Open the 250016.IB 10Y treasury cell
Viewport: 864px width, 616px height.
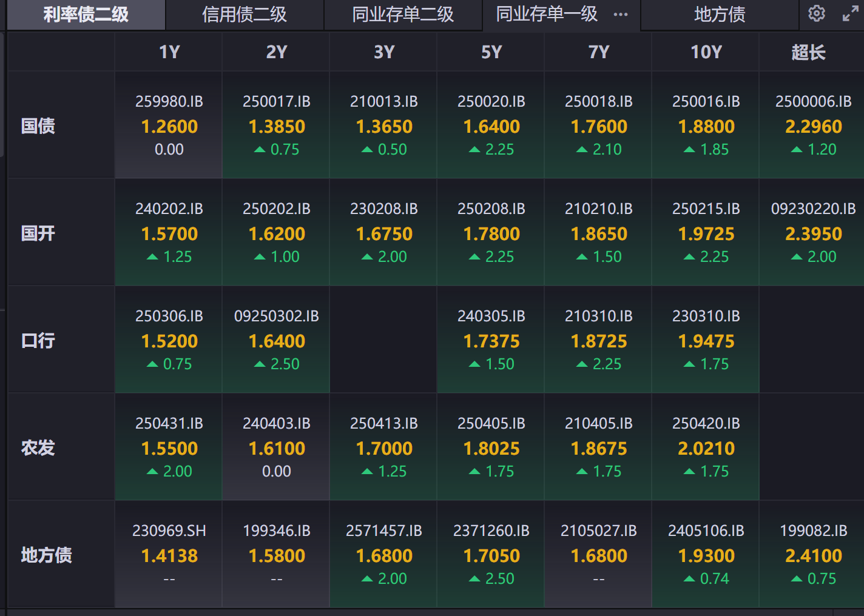[706, 125]
